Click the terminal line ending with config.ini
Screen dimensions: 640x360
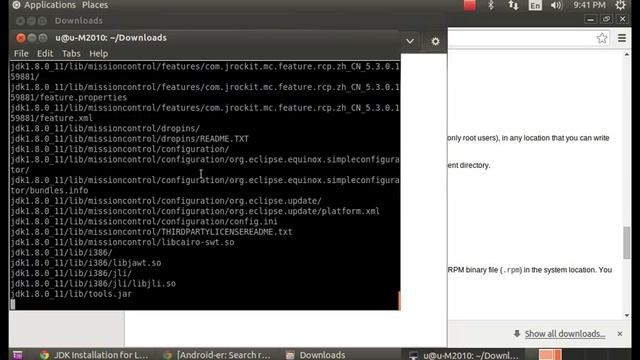[144, 221]
